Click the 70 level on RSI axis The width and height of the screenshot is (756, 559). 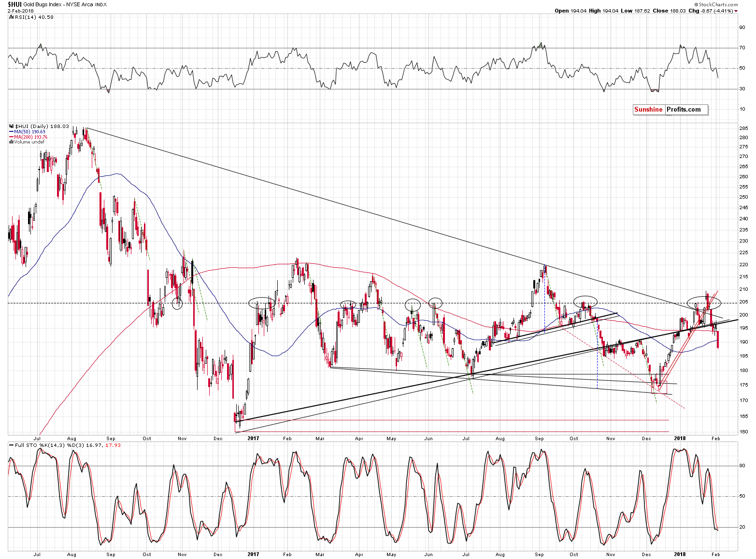(742, 48)
